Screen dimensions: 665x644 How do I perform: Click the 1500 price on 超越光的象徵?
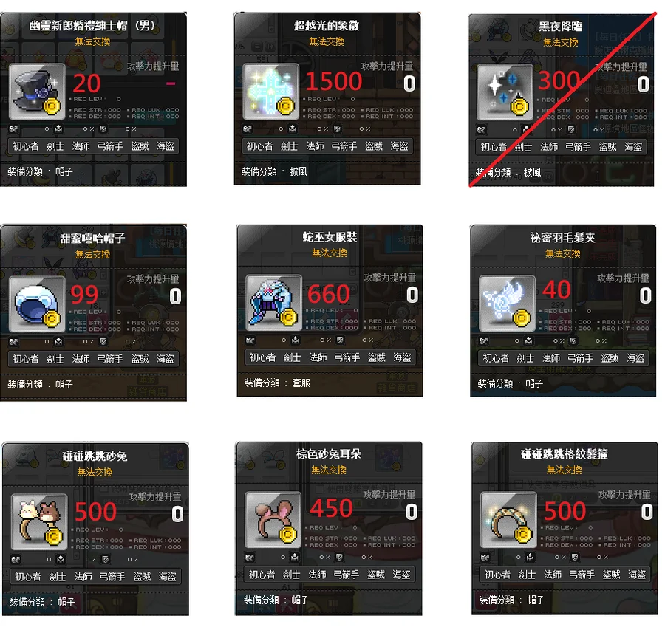pyautogui.click(x=334, y=81)
